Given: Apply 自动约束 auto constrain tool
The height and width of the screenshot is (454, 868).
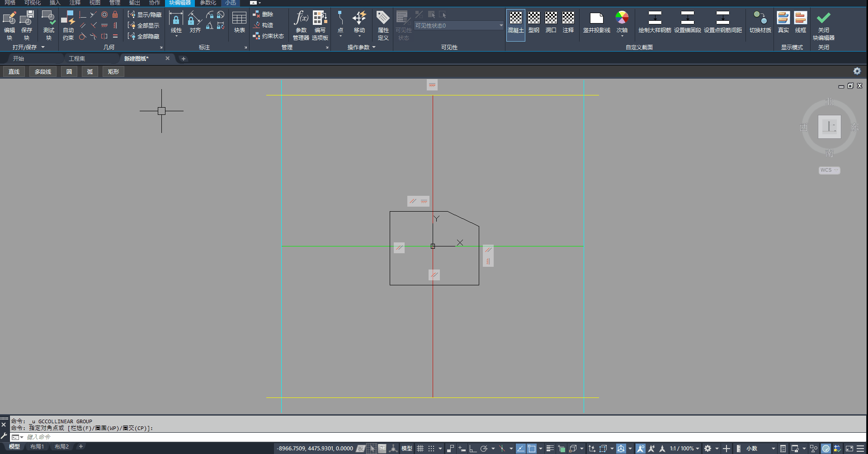Looking at the screenshot, I should [68, 25].
